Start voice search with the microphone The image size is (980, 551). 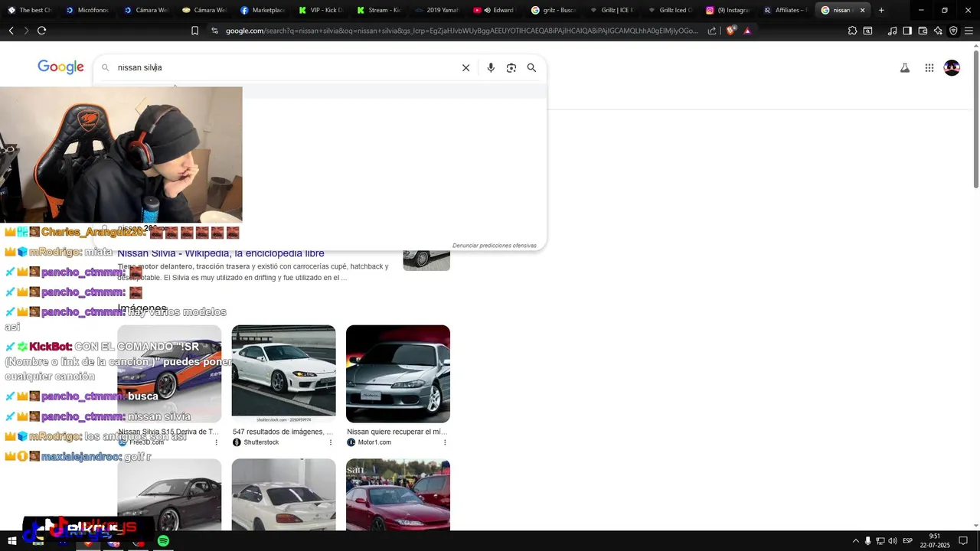click(x=491, y=67)
